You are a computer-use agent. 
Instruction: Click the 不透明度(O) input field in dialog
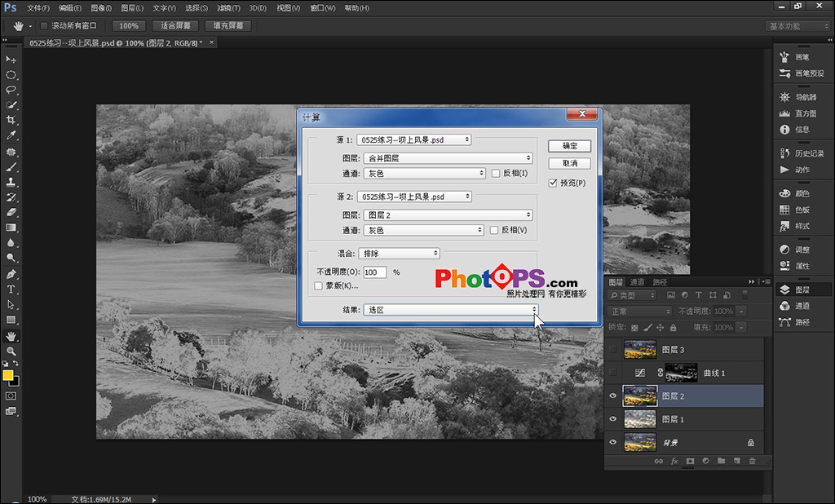375,272
